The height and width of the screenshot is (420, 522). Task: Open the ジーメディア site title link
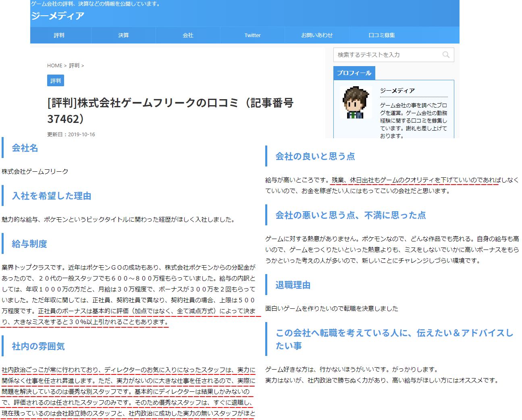(58, 16)
